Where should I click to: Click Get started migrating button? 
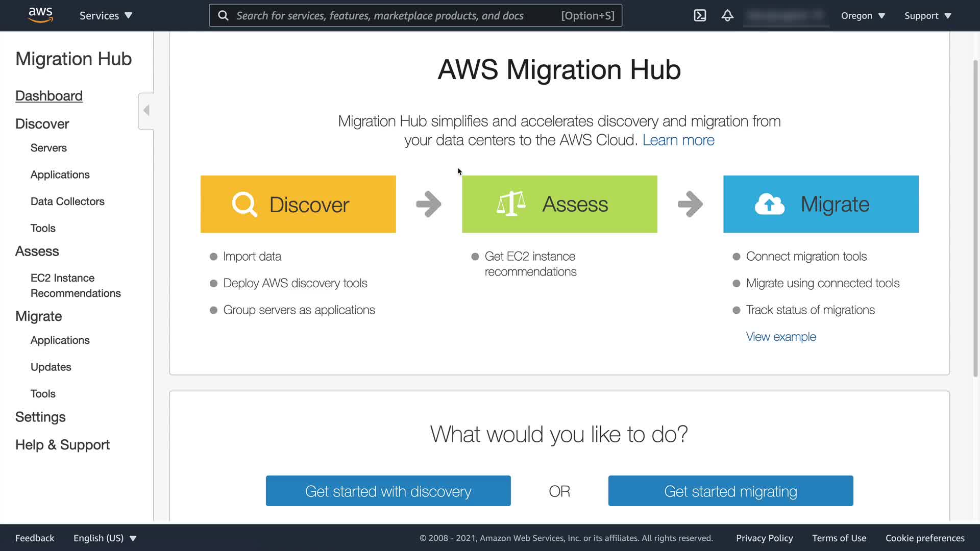(x=730, y=491)
